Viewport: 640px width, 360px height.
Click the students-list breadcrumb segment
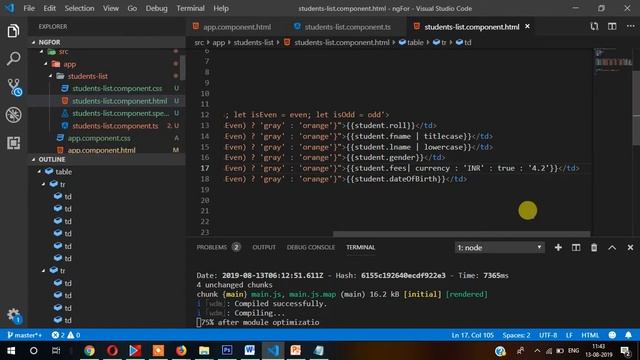click(253, 42)
